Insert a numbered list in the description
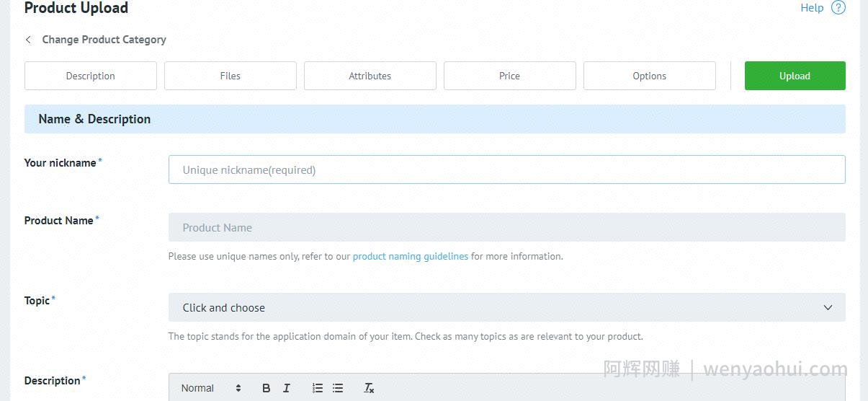 click(x=317, y=388)
